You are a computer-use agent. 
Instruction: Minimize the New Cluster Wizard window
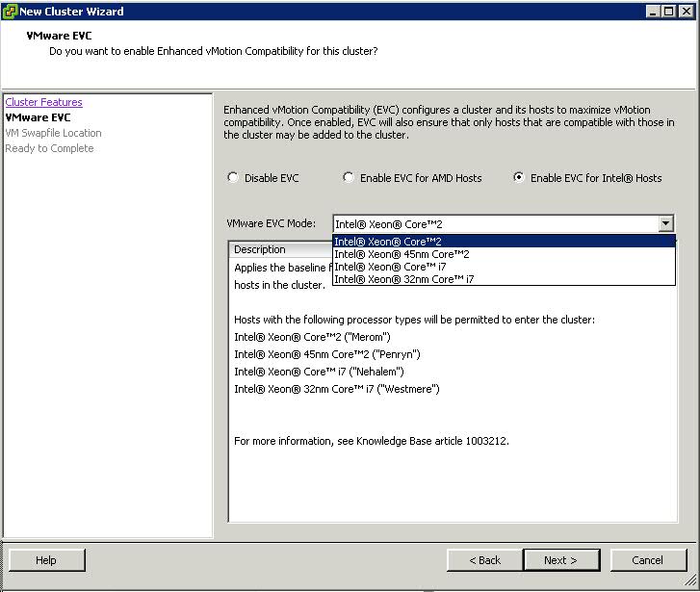pos(653,12)
